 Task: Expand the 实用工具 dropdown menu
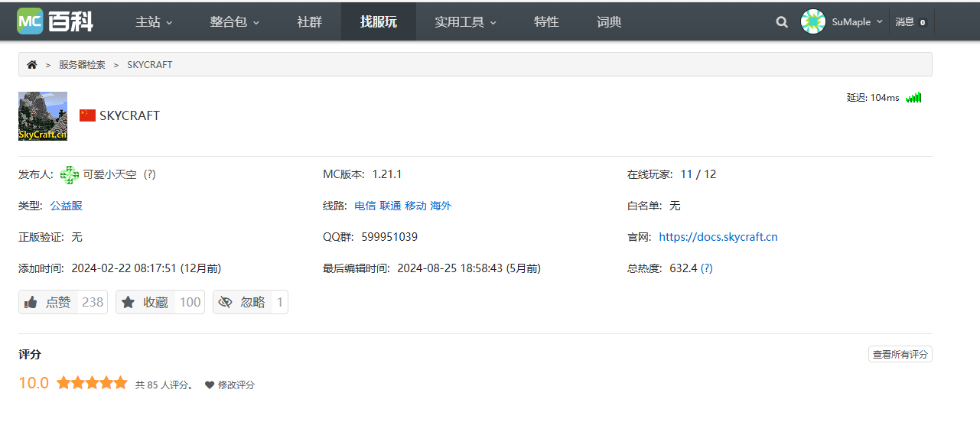coord(466,22)
